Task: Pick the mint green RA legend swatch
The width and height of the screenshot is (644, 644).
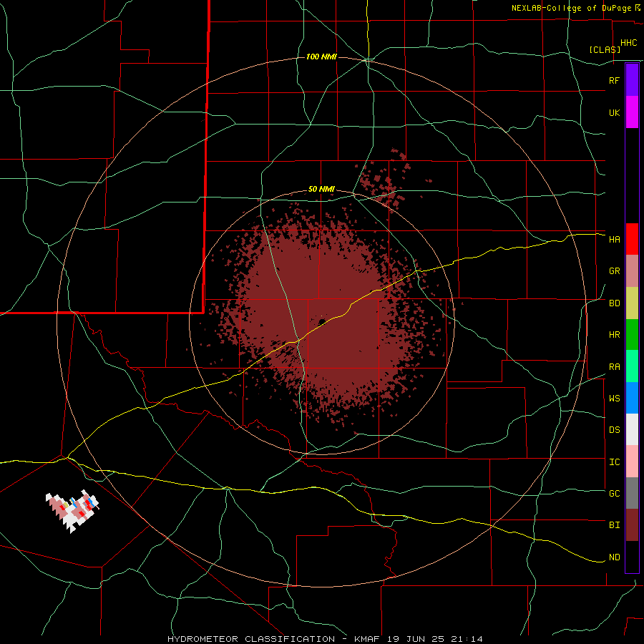Action: 632,366
